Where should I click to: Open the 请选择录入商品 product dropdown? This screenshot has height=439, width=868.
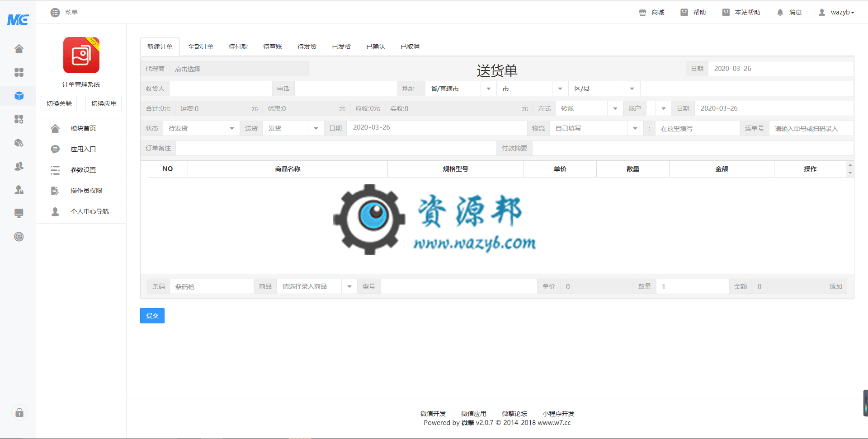[x=317, y=287]
